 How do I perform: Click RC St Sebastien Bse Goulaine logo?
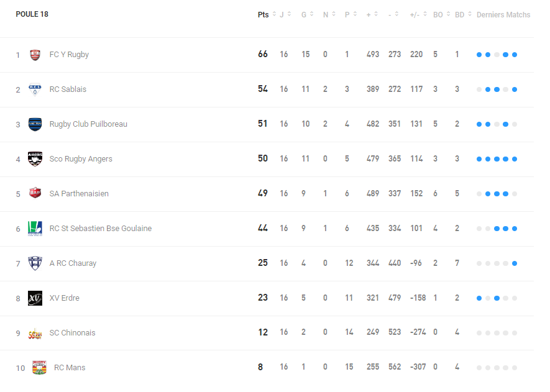[35, 229]
